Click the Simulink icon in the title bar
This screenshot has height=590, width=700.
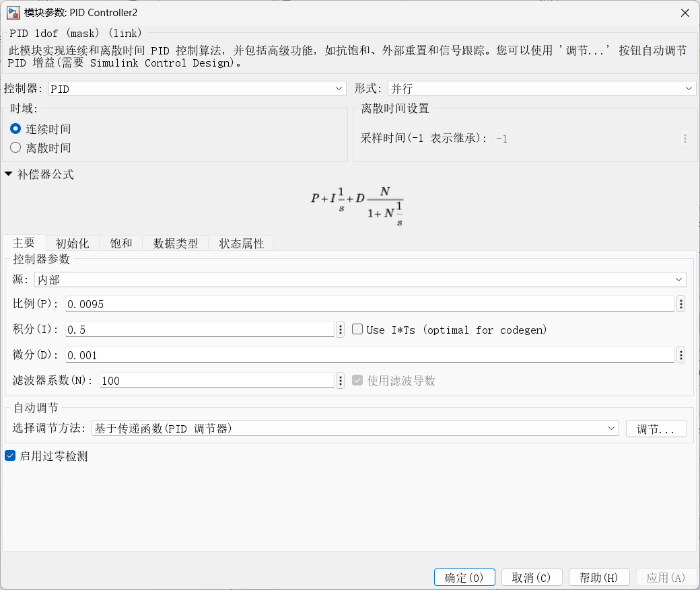pyautogui.click(x=13, y=13)
